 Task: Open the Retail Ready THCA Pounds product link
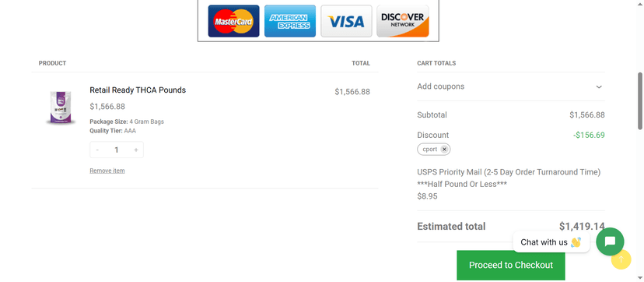click(x=138, y=90)
